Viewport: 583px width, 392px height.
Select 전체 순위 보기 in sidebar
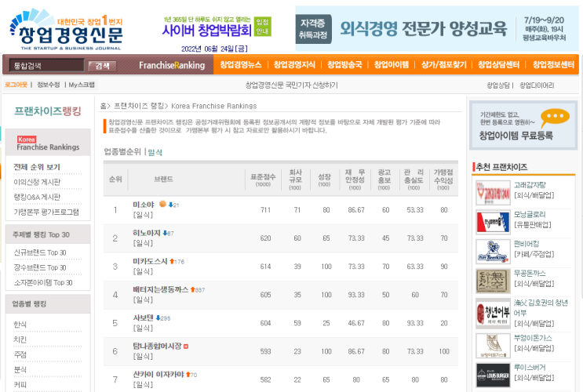pyautogui.click(x=37, y=167)
